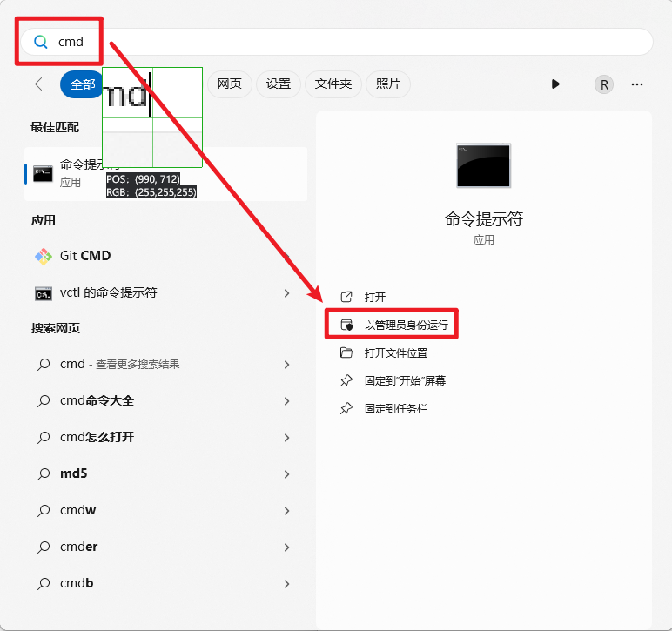Open the three-dot more options menu
The height and width of the screenshot is (631, 672).
pos(637,84)
